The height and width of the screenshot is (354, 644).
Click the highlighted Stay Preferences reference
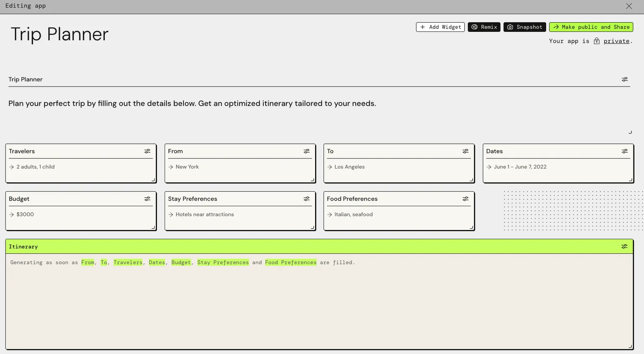(223, 263)
